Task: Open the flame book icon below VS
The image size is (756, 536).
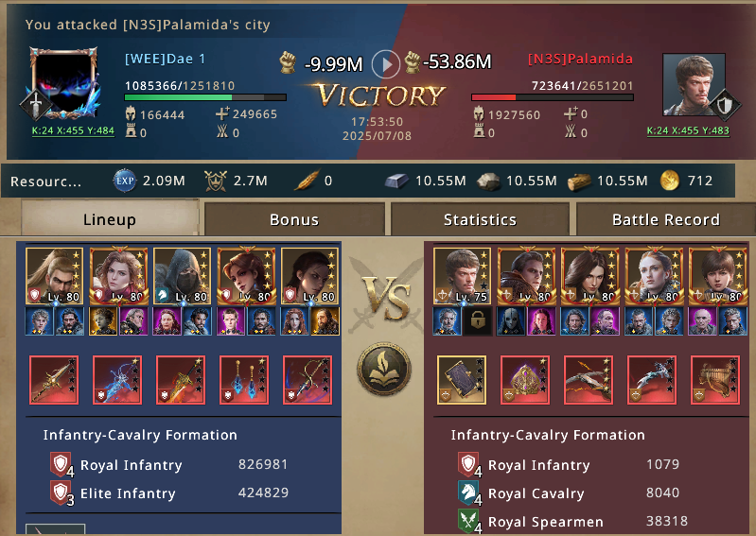Action: point(384,370)
